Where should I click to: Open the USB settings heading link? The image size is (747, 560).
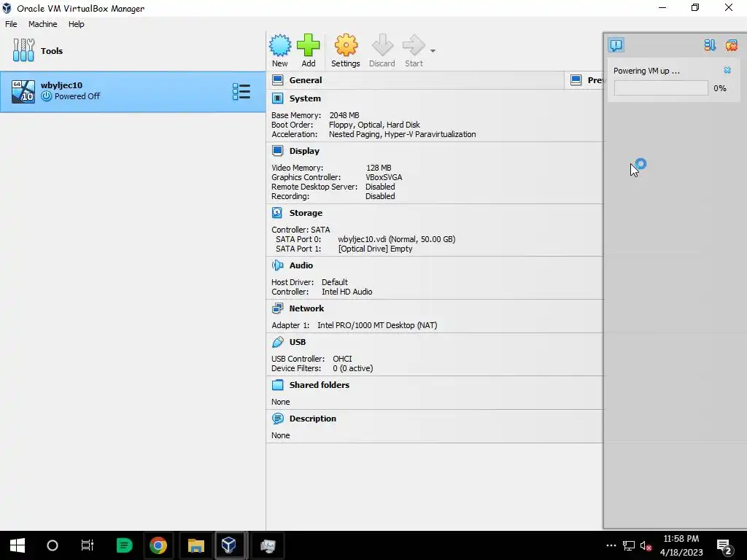298,342
